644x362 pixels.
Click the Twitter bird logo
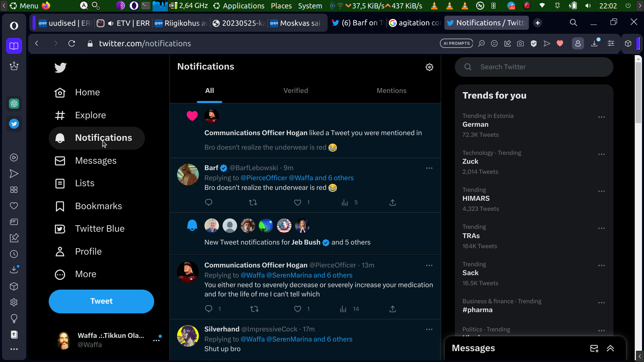[x=60, y=68]
